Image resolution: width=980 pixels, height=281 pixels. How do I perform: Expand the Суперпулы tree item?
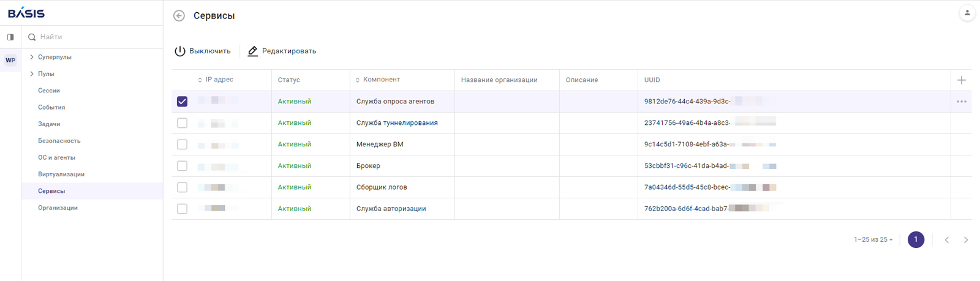pyautogui.click(x=32, y=57)
